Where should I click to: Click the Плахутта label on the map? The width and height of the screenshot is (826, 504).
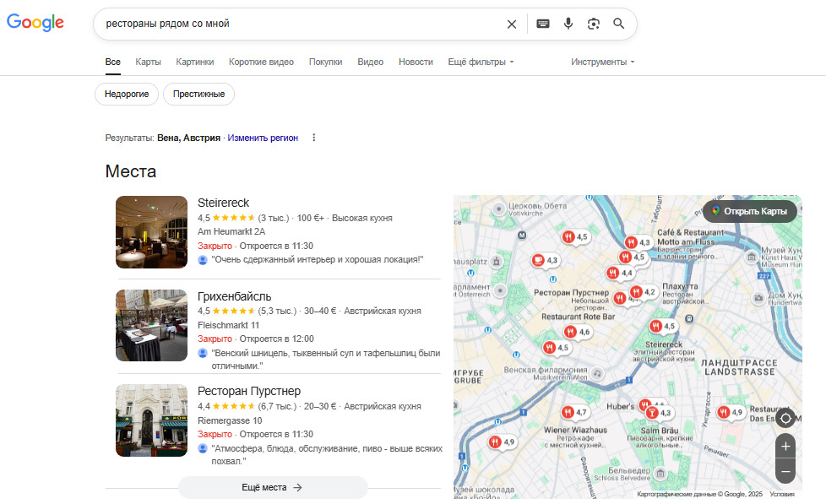680,286
